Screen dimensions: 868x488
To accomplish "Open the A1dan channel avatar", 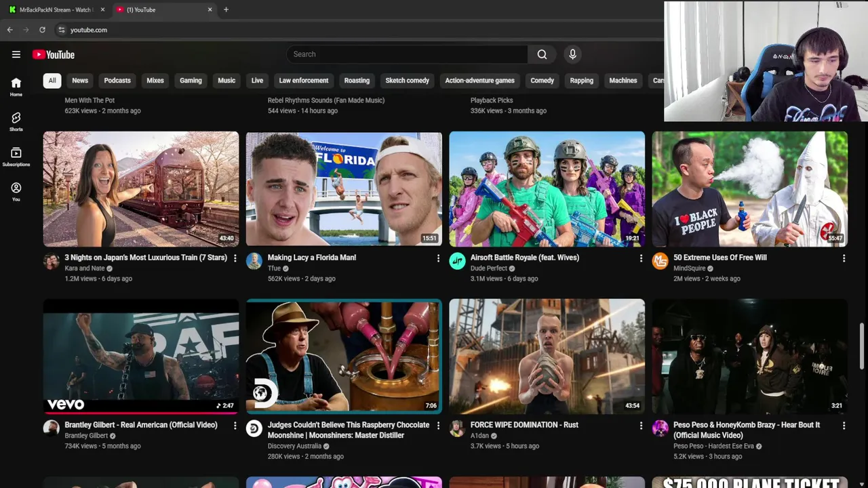I will click(457, 428).
